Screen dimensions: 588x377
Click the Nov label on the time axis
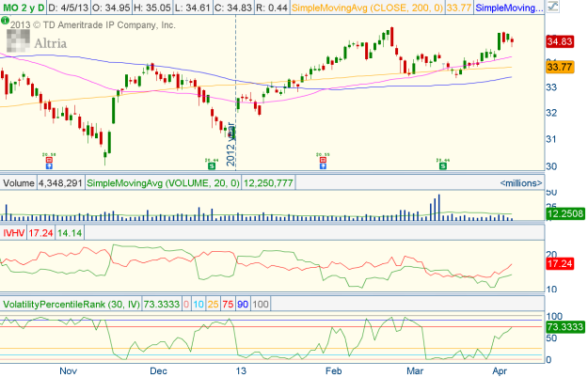69,371
